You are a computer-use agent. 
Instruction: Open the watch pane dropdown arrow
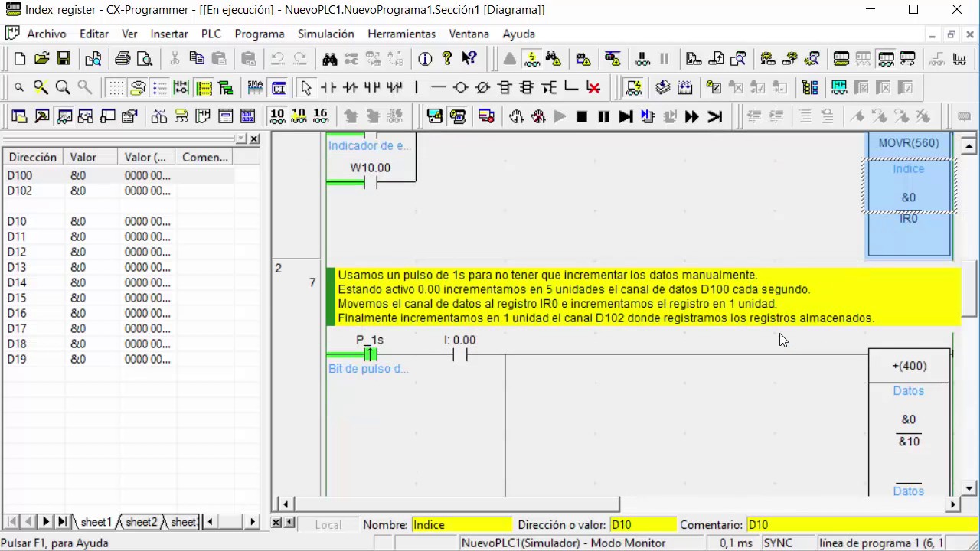coord(241,139)
